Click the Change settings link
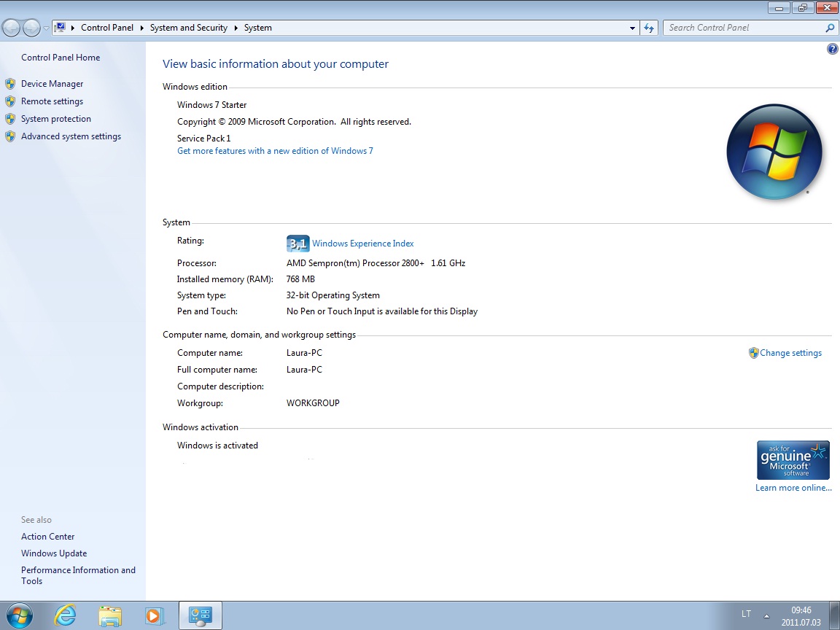Viewport: 840px width, 630px height. coord(790,353)
